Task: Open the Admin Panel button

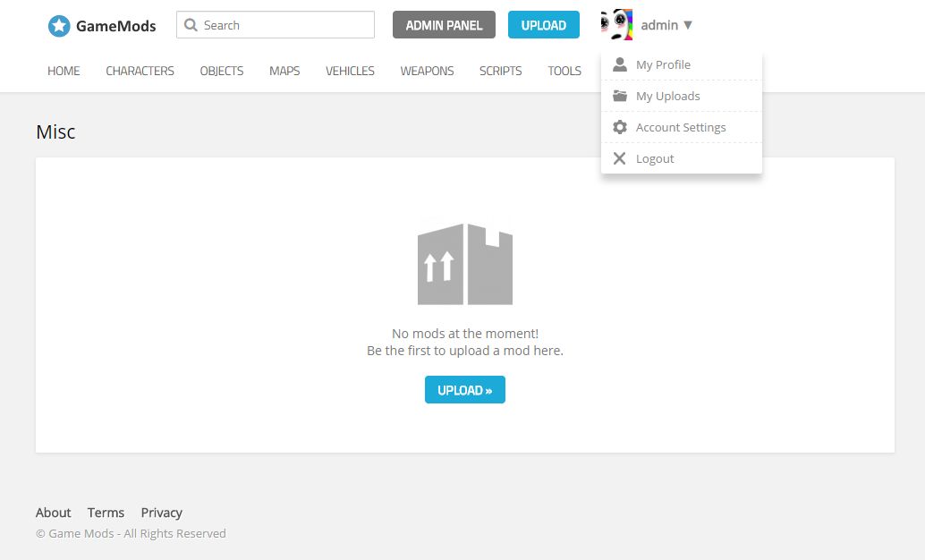Action: tap(444, 25)
